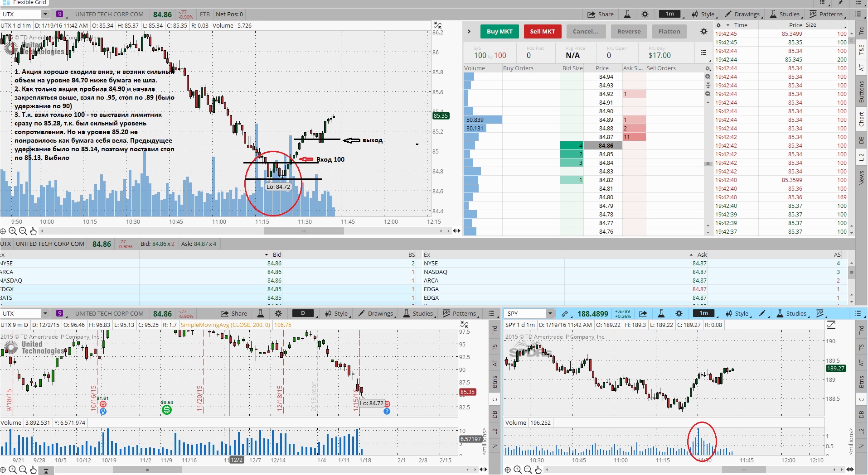Open flask tool in SPY chart toolbar
Image resolution: width=868 pixels, height=475 pixels.
(x=661, y=314)
